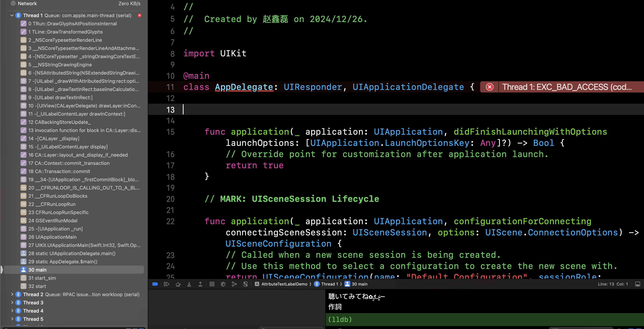Click Thread 3 icon in navigator

[18, 303]
